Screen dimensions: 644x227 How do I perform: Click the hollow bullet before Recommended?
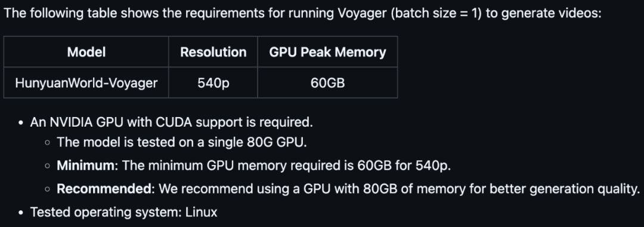pos(48,189)
